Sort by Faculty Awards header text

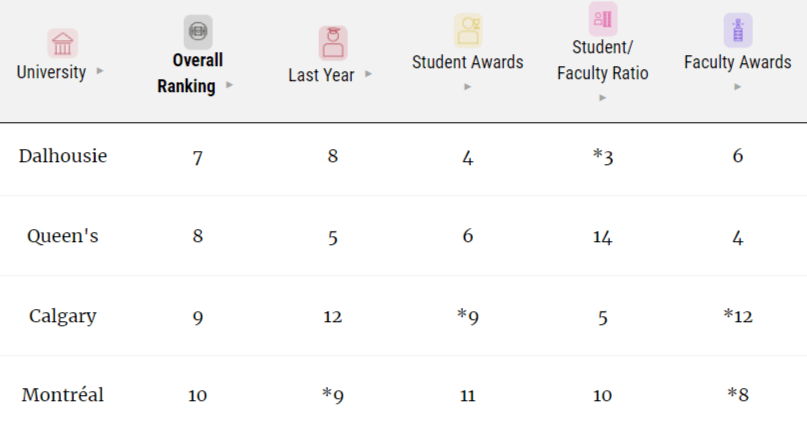point(738,62)
